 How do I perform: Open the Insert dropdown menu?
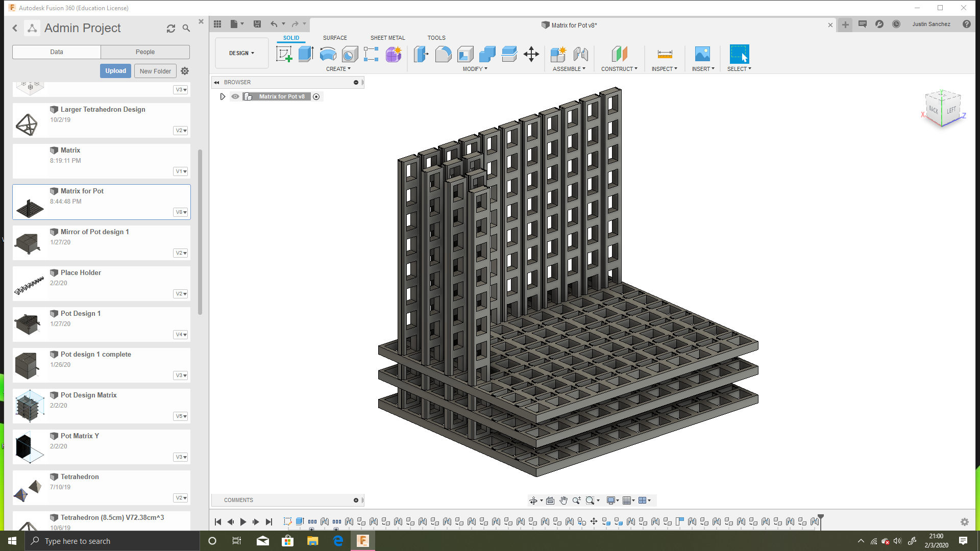tap(703, 69)
